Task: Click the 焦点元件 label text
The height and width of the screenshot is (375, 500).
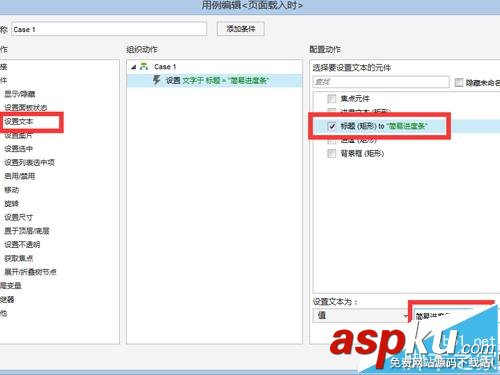Action: pos(355,98)
